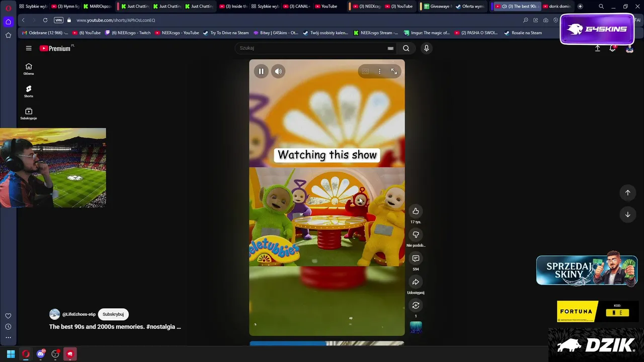
Task: Dislike the Short with thumbs-down icon
Action: click(x=416, y=235)
